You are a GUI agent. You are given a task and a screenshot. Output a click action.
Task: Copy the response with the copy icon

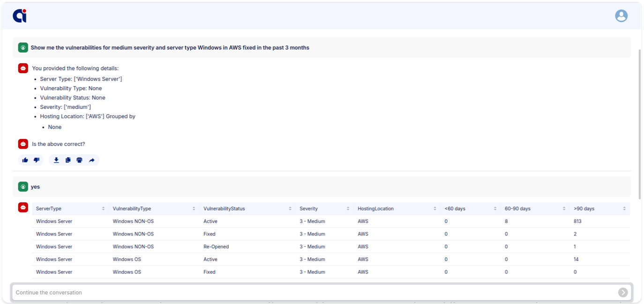click(x=68, y=160)
